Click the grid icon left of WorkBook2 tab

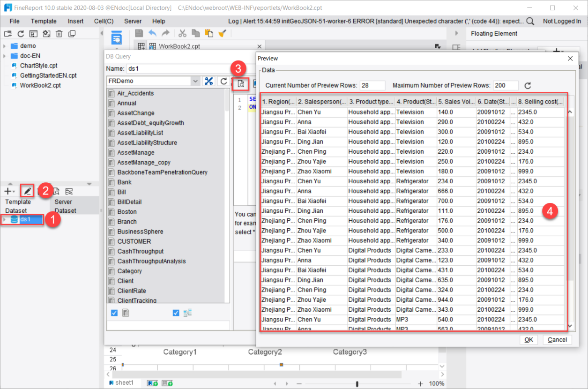141,46
